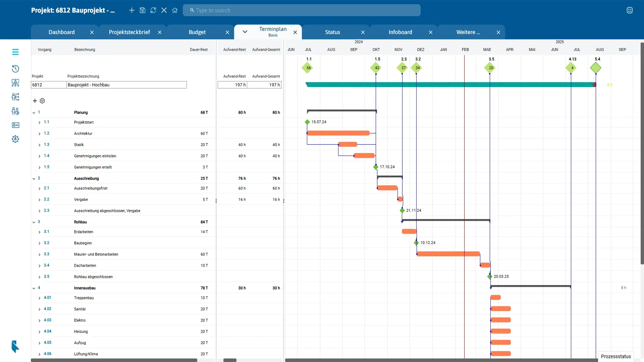This screenshot has height=362, width=644.
Task: Click the Prozessstatus button
Action: (615, 356)
